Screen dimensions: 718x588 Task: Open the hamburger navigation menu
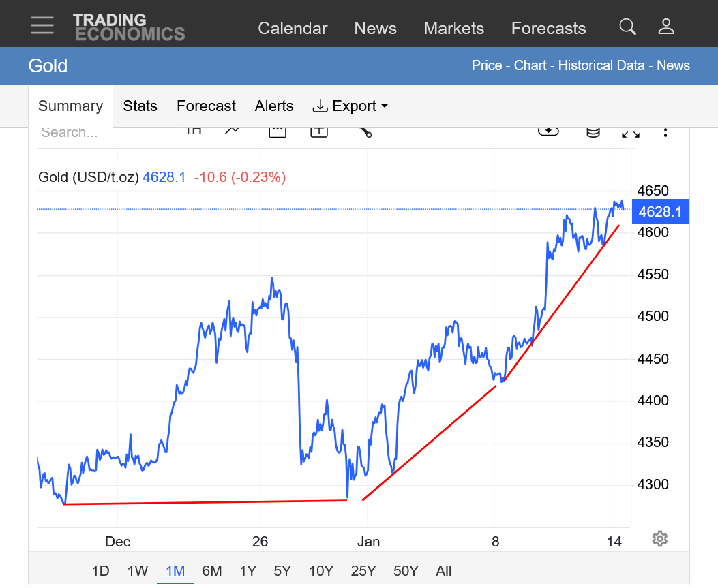coord(42,25)
